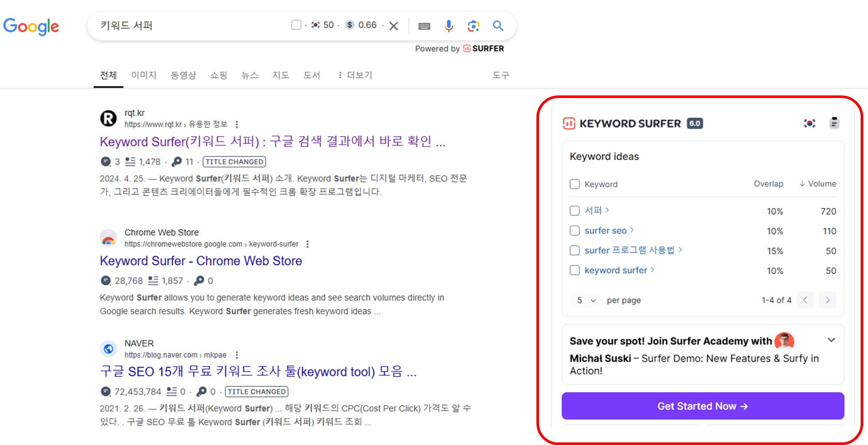The image size is (868, 445).
Task: Open the '5 per page' dropdown
Action: (x=585, y=300)
